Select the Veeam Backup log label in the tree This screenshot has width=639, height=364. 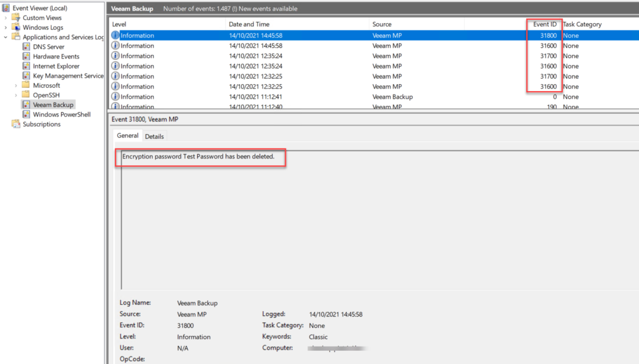(x=53, y=105)
